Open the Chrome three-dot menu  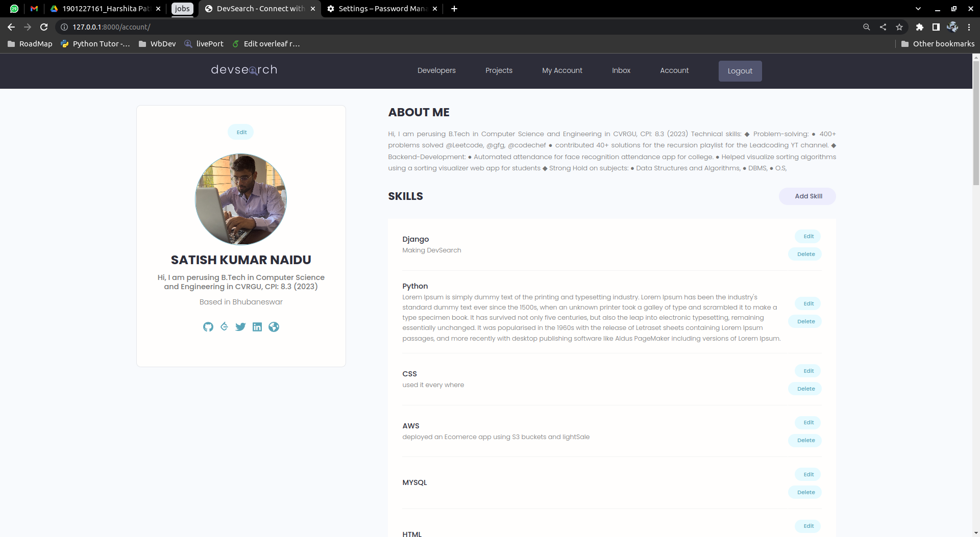969,27
